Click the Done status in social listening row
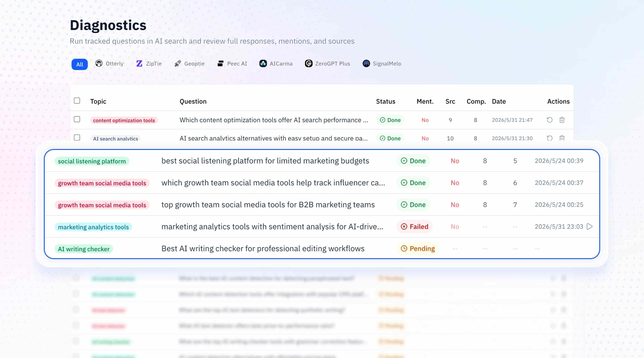The height and width of the screenshot is (358, 644). coord(413,161)
